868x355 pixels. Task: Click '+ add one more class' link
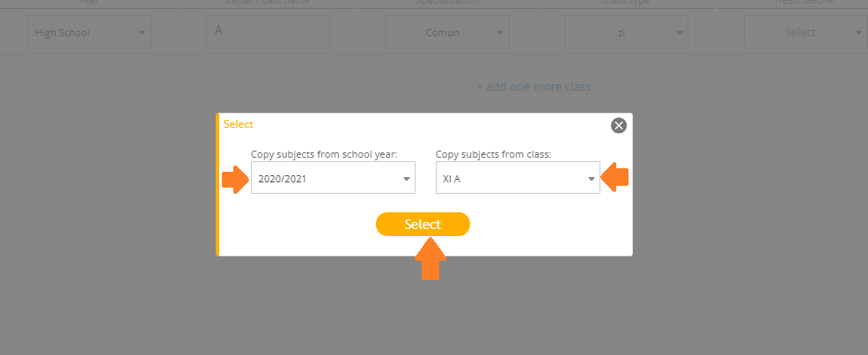533,87
